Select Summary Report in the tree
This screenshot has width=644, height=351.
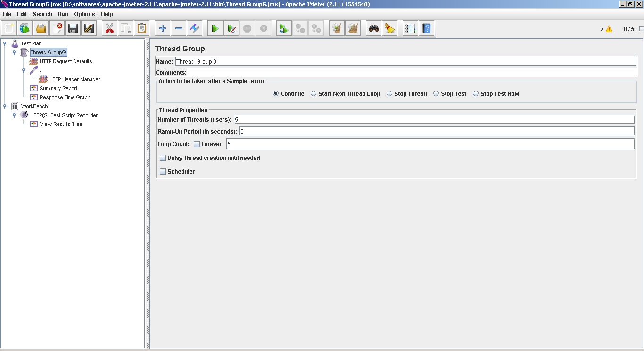(58, 88)
